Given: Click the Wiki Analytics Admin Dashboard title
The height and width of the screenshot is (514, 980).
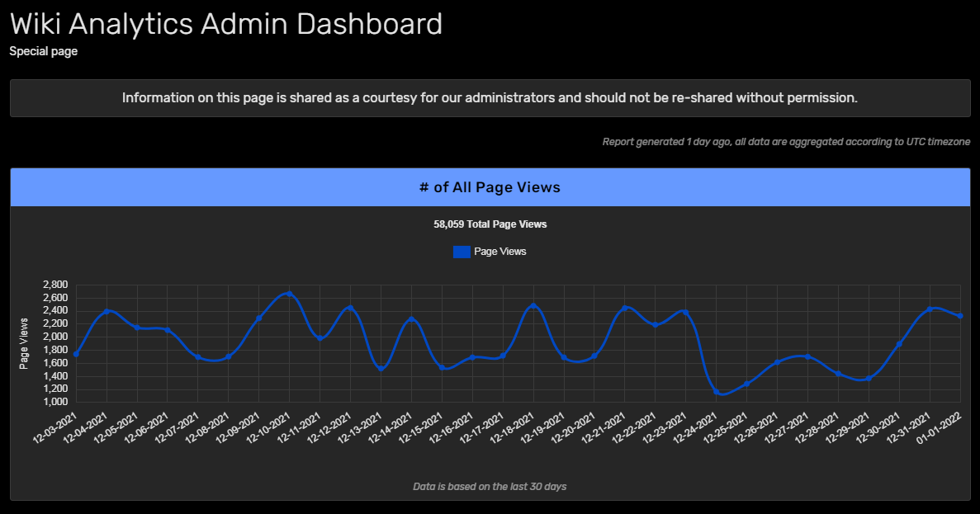Looking at the screenshot, I should tap(225, 23).
